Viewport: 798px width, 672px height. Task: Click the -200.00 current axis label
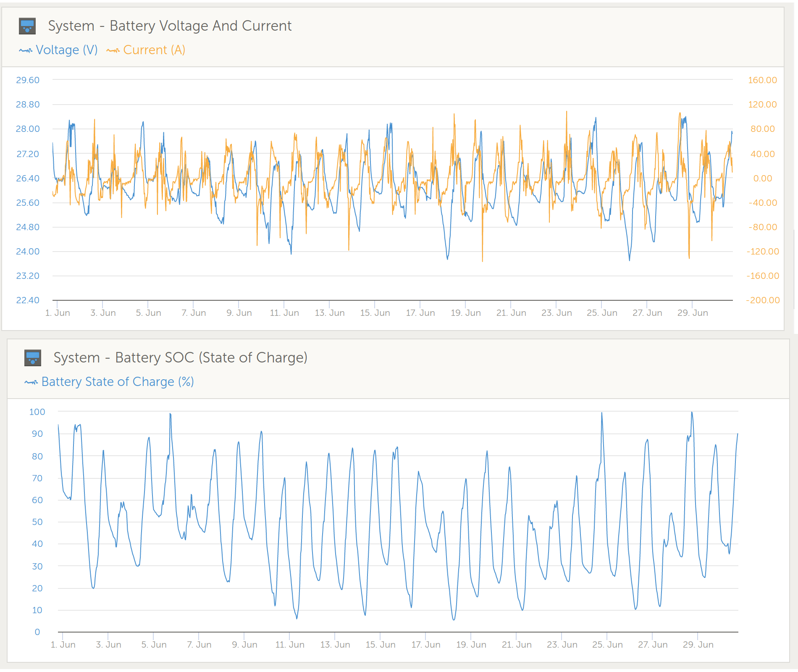pyautogui.click(x=763, y=300)
